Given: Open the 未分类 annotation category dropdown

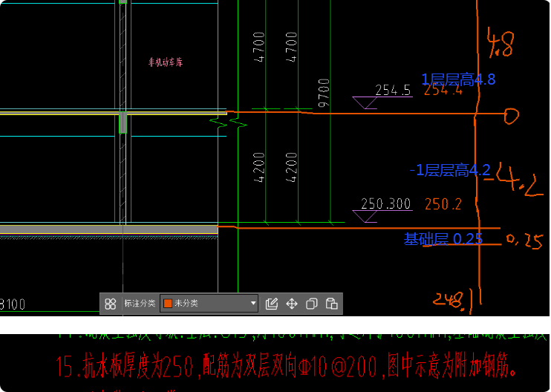Looking at the screenshot, I should click(209, 304).
